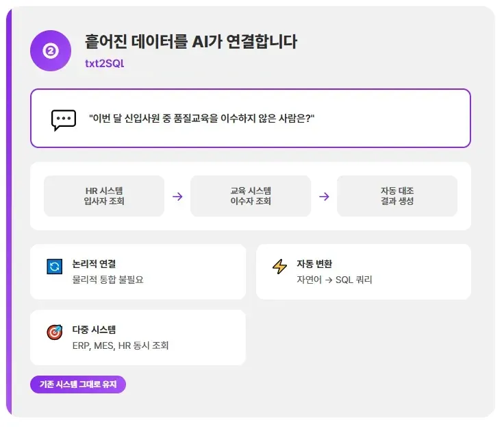Click the 자동 변환 title
Image resolution: width=504 pixels, height=427 pixels.
(x=314, y=264)
